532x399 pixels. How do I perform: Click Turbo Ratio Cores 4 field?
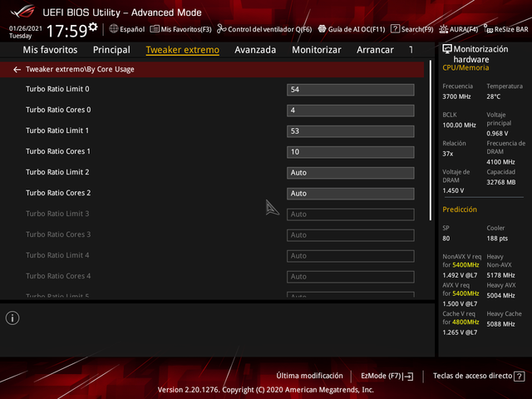[x=351, y=277]
